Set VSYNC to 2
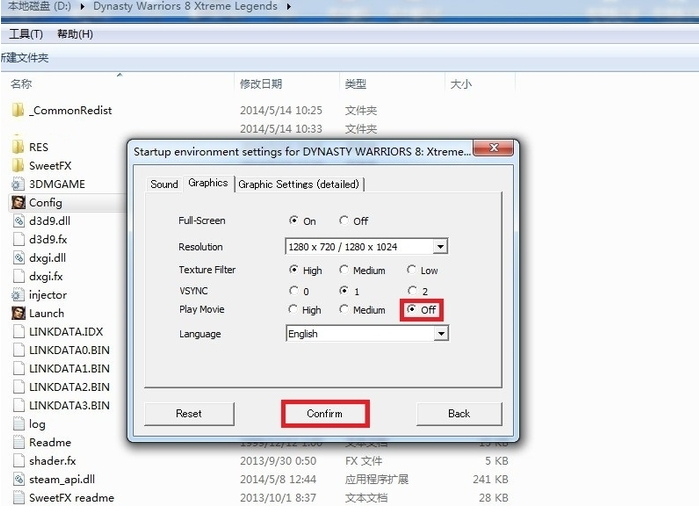 (412, 290)
